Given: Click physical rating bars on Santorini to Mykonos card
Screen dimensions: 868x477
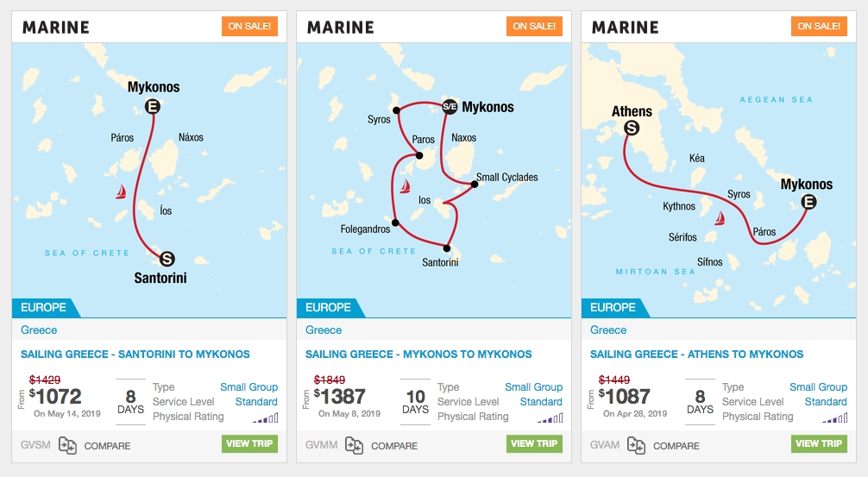Looking at the screenshot, I should [x=266, y=417].
